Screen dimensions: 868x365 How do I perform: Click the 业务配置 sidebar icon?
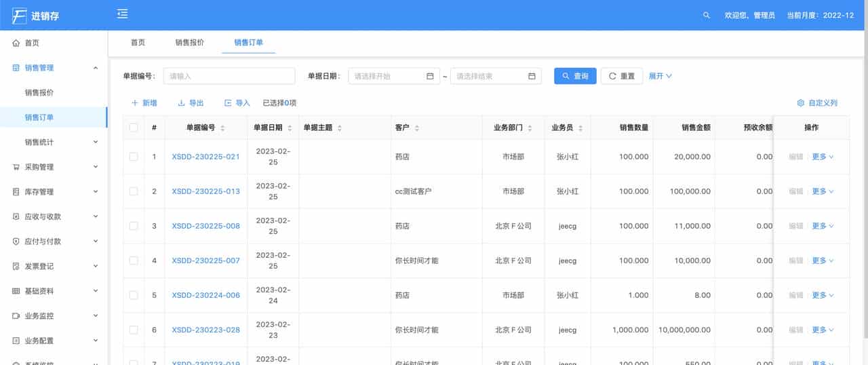click(x=16, y=341)
